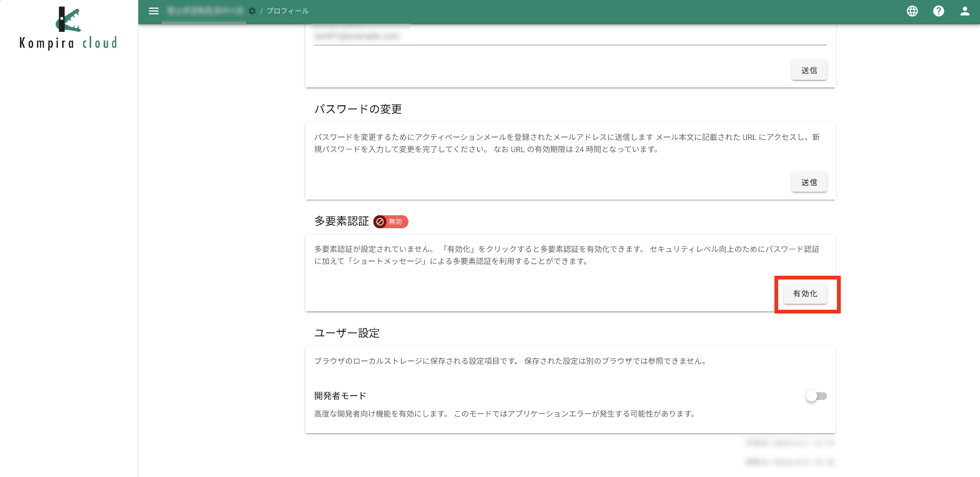Screen dimensions: 980x477
Task: Open the user account icon menu
Action: (x=965, y=11)
